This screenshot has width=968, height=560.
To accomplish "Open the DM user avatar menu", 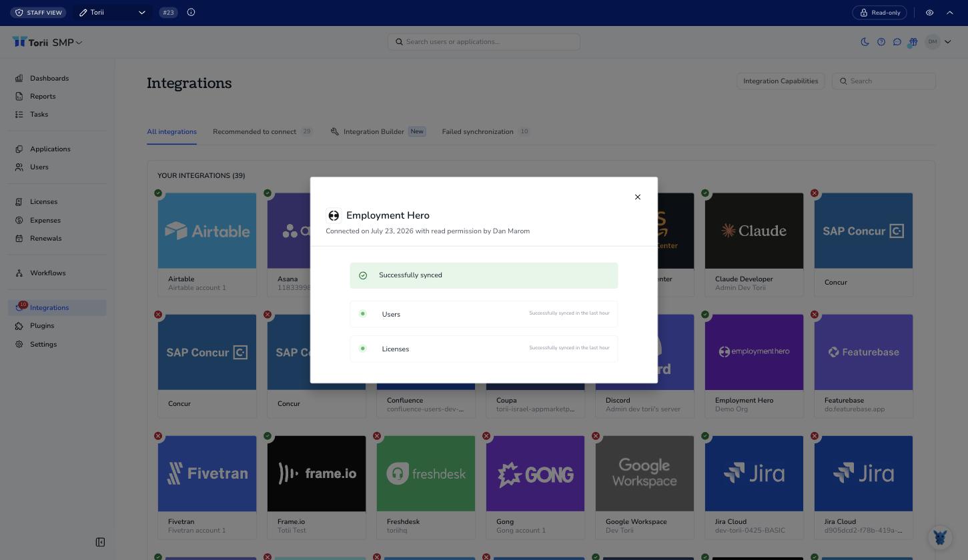I will [x=938, y=41].
